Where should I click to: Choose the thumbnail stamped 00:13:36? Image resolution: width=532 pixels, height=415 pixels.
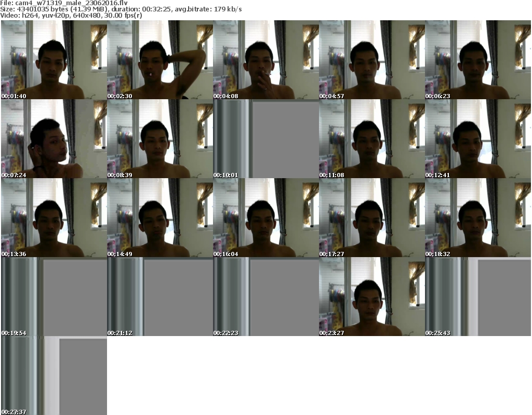click(x=54, y=218)
